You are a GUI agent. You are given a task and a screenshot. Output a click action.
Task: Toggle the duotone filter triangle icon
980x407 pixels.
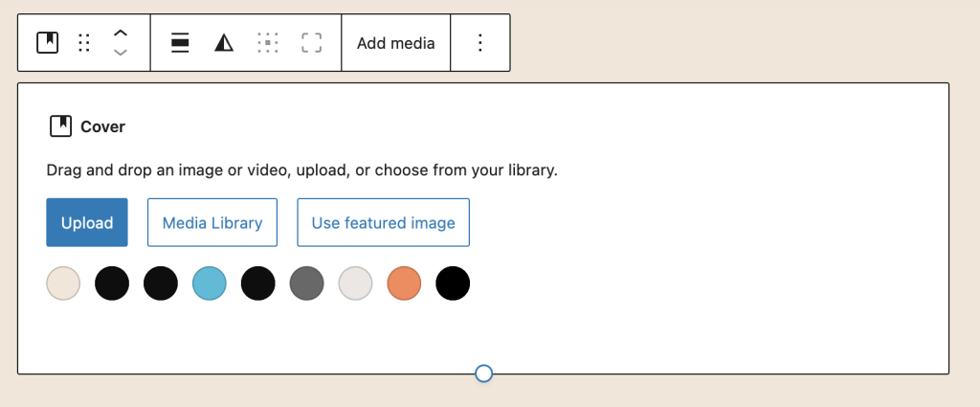tap(224, 42)
